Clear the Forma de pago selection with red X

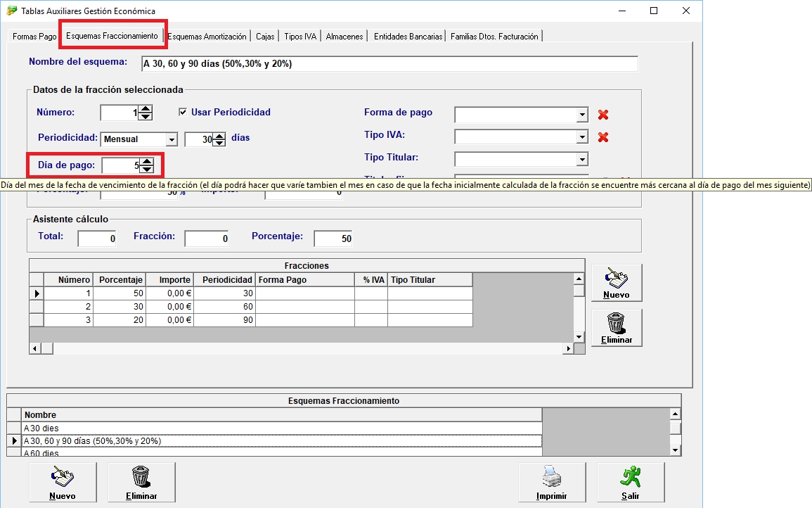tap(602, 115)
